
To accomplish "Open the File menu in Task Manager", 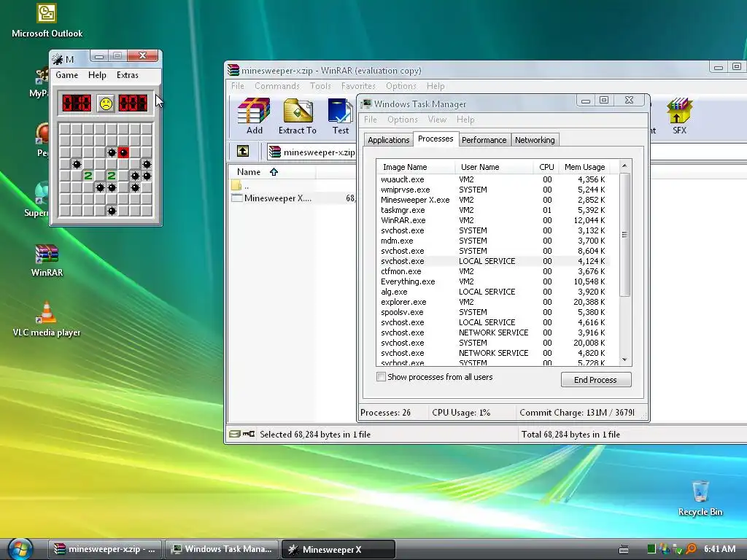I will (370, 120).
